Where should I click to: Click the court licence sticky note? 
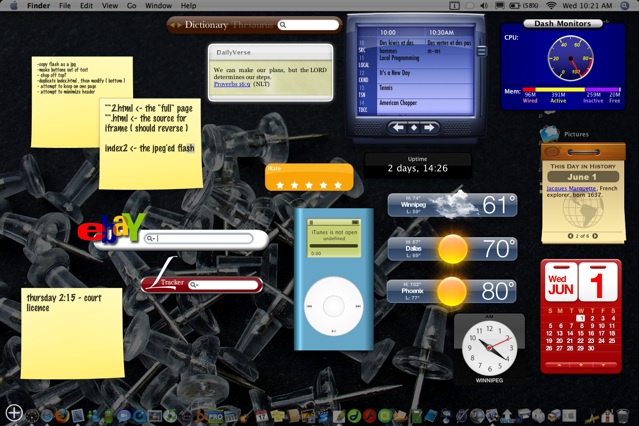pyautogui.click(x=72, y=333)
